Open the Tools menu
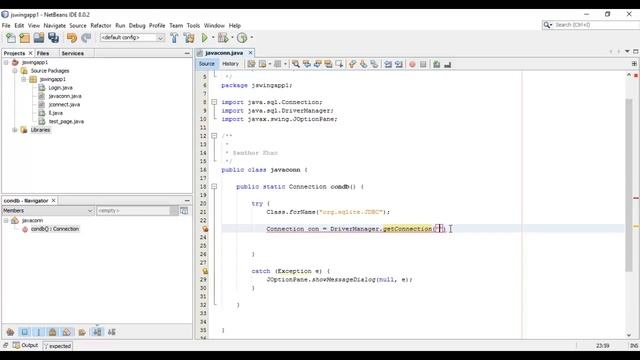The height and width of the screenshot is (360, 640). (193, 25)
